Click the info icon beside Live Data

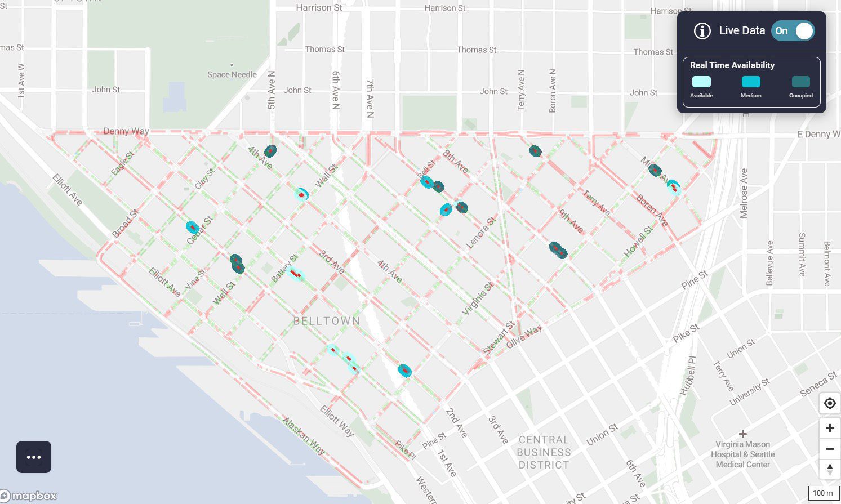pyautogui.click(x=702, y=31)
